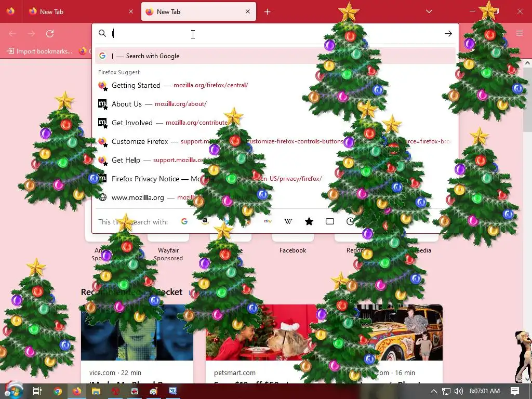
Task: Search only bookmarks via the star icon
Action: (309, 221)
